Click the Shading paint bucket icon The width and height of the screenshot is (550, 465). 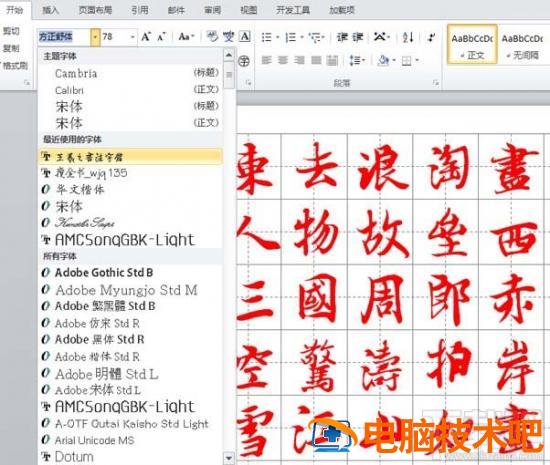[383, 61]
